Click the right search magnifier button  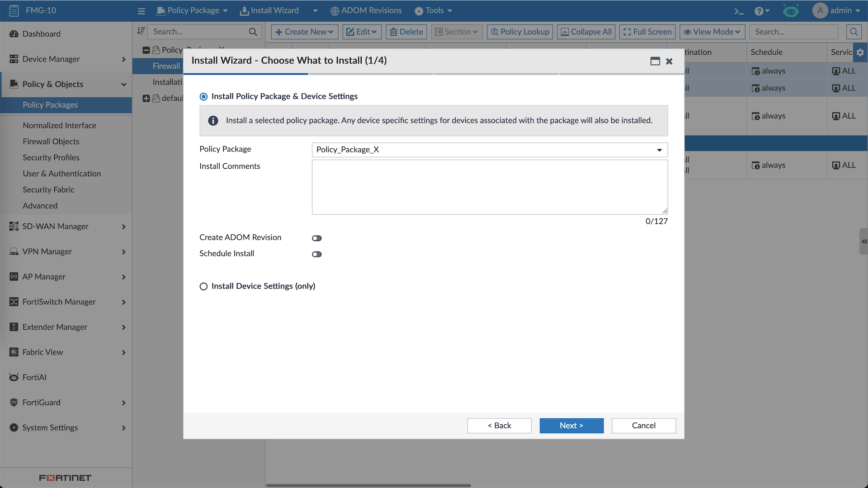(854, 32)
